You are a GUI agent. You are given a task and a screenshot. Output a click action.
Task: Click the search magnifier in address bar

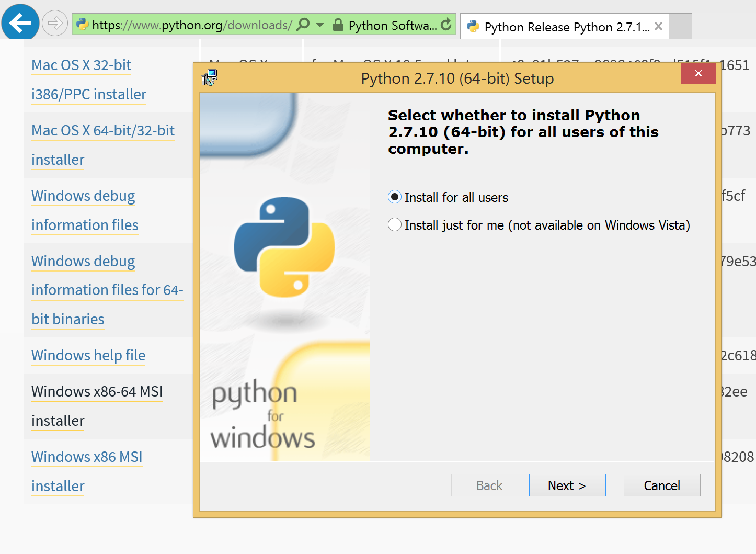303,25
